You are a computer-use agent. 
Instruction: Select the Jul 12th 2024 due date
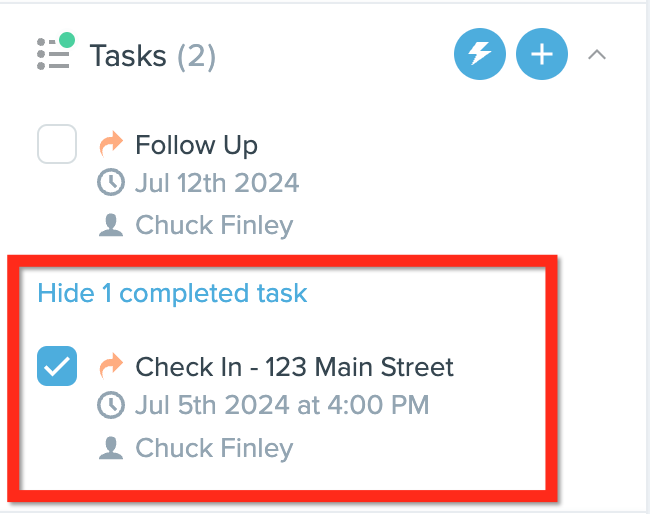(x=217, y=183)
